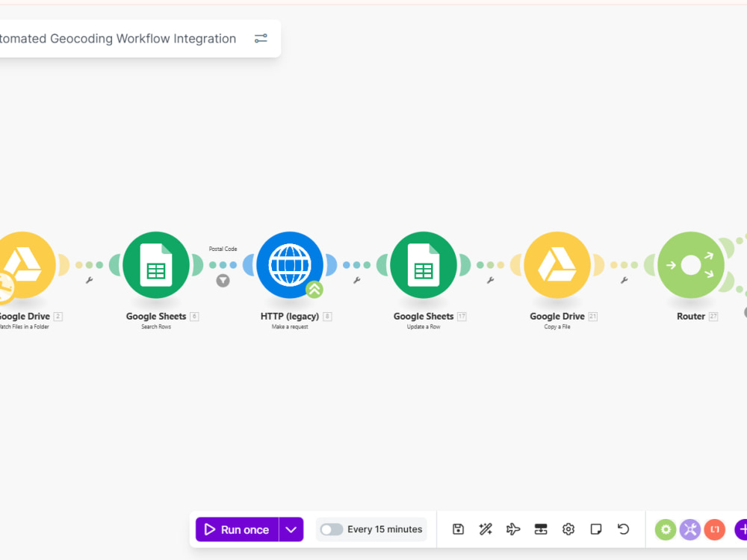Click wrench between Google Drive and Search Rows

coord(89,281)
